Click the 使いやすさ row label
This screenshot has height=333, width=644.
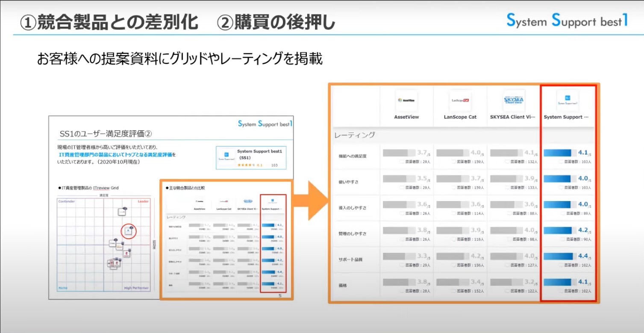pos(348,182)
